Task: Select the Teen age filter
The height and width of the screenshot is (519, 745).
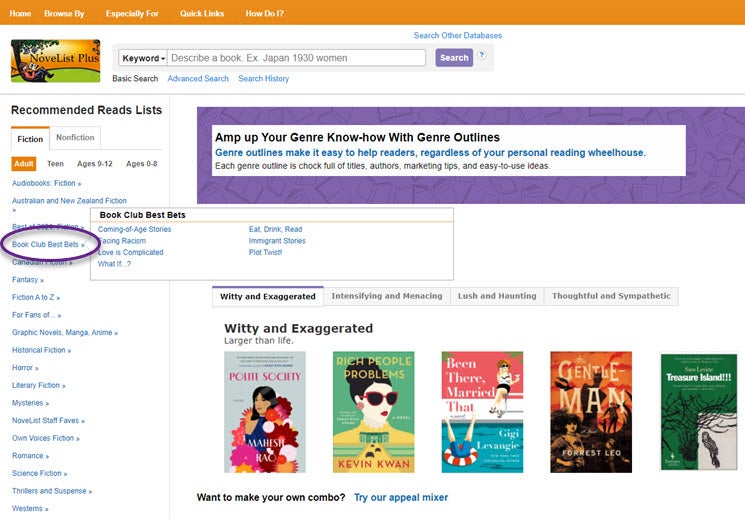Action: 55,163
